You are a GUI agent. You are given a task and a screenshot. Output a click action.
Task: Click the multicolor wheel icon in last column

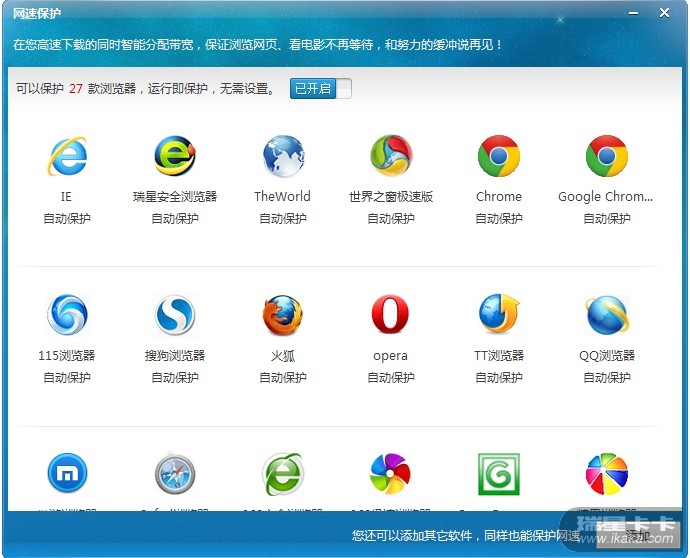607,474
